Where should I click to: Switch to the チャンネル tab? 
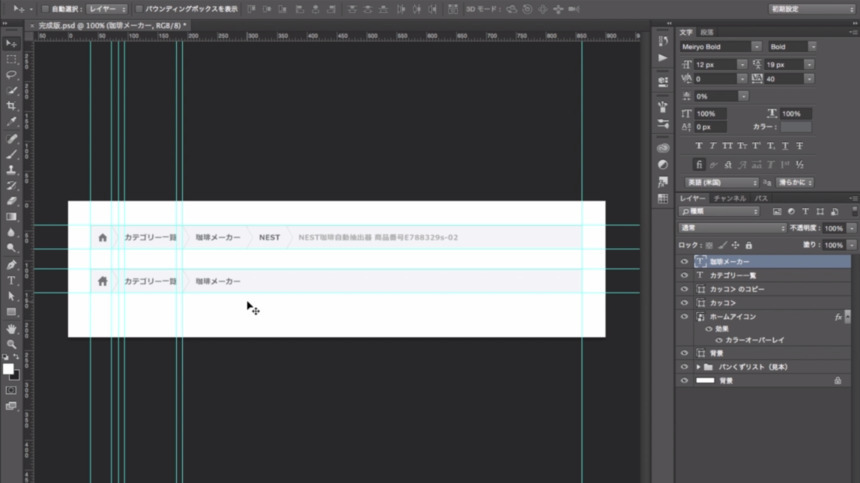click(730, 198)
